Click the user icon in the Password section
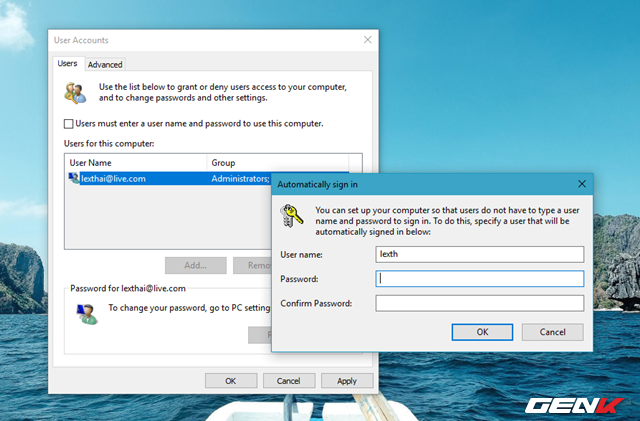This screenshot has height=421, width=640. [87, 314]
